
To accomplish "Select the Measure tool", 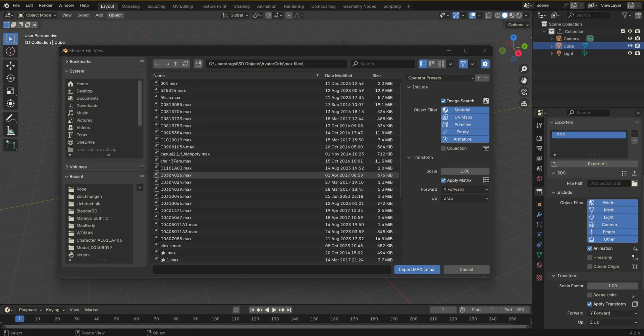I will point(10,131).
